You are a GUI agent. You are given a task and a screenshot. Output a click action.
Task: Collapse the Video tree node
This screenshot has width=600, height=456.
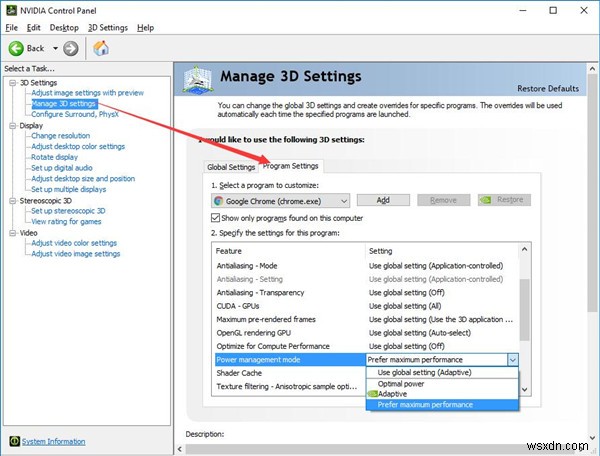13,233
